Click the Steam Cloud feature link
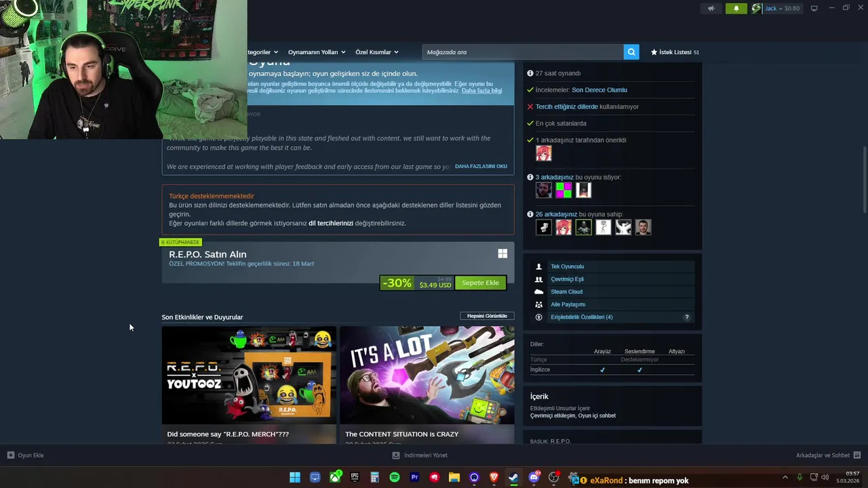This screenshot has width=868, height=488. 566,291
